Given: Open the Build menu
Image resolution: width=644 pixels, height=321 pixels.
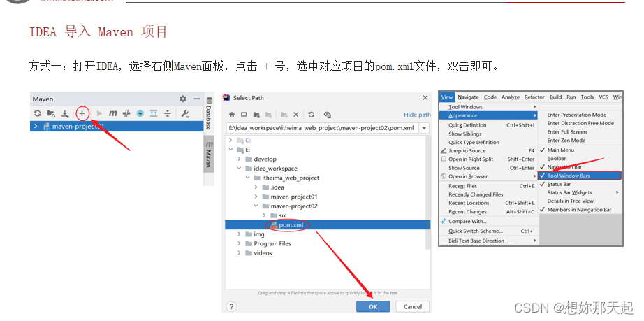Looking at the screenshot, I should click(x=556, y=97).
